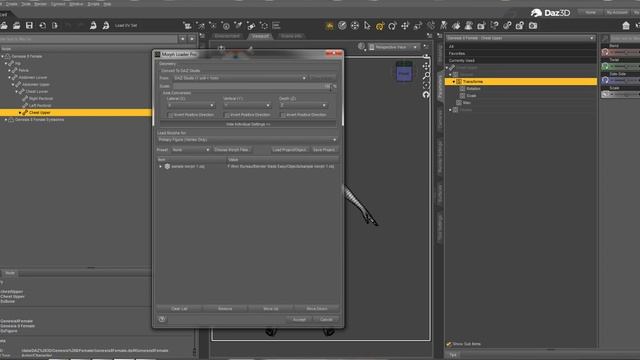The image size is (640, 360).
Task: Switch to the Viewport tab
Action: coord(260,36)
